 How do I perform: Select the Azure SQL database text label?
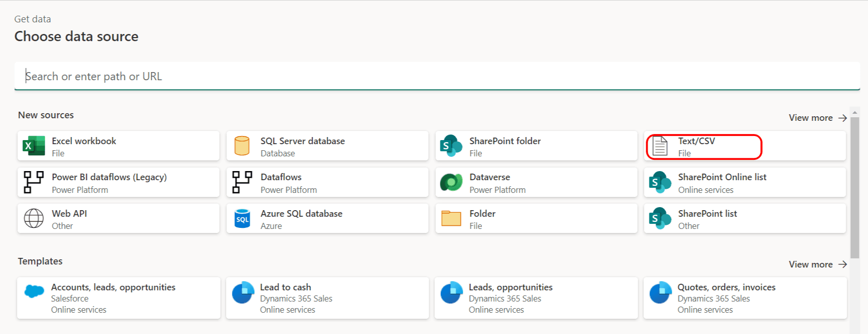coord(301,214)
